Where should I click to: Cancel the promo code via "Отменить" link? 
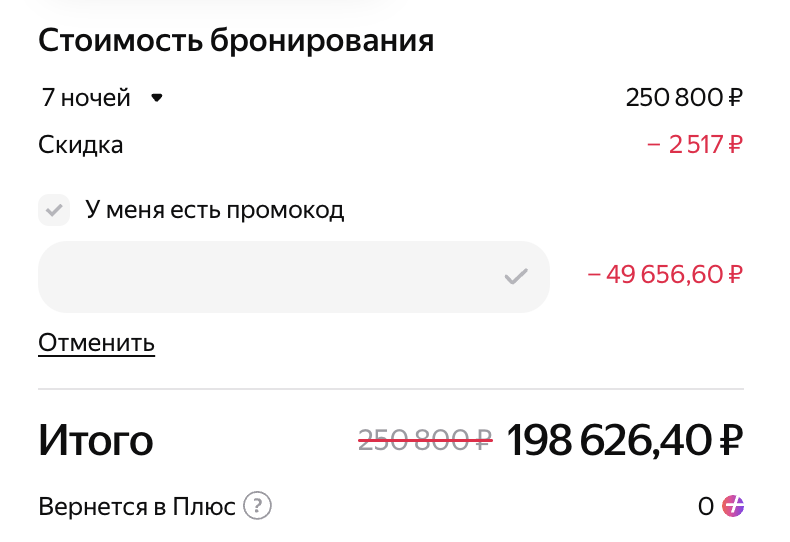coord(96,343)
